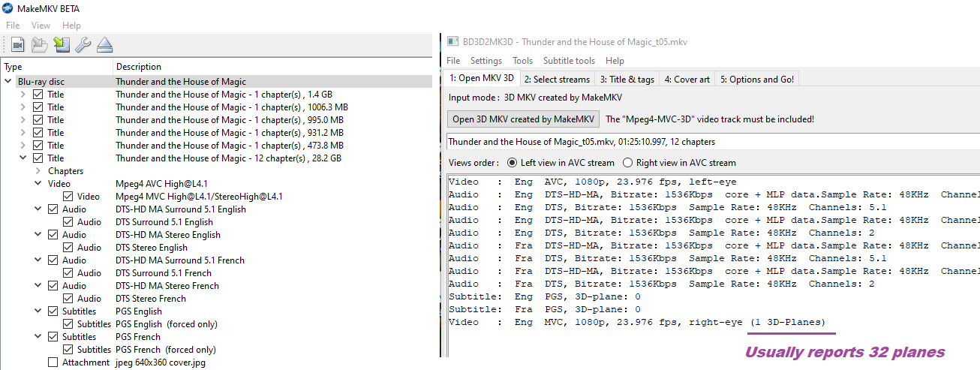Open BD3D2MK3D Tools menu
This screenshot has width=980, height=370.
(522, 61)
